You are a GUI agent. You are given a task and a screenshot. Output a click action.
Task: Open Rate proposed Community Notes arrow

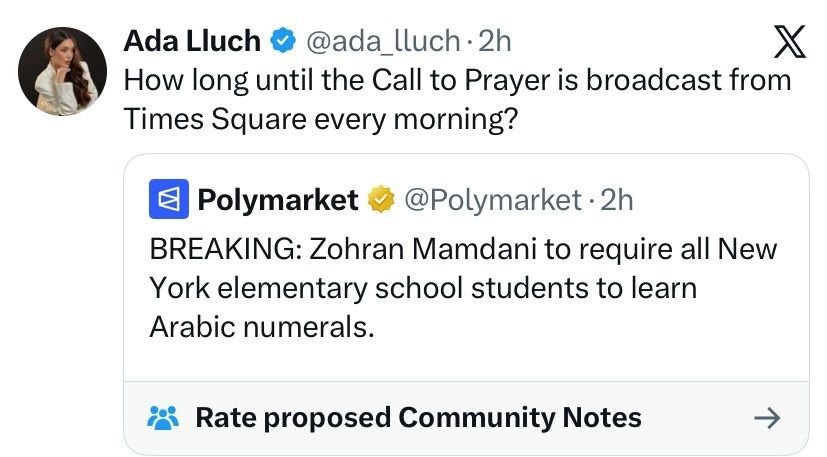(767, 418)
